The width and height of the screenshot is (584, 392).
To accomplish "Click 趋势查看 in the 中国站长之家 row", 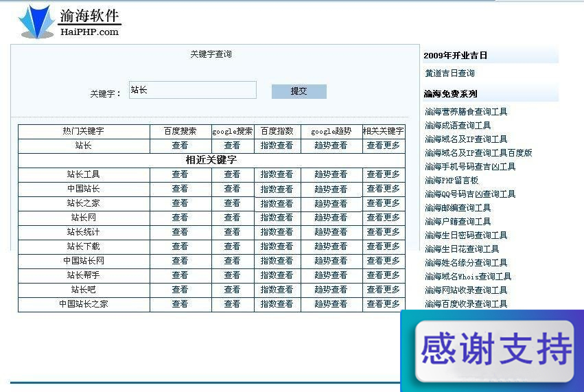I will coord(331,303).
